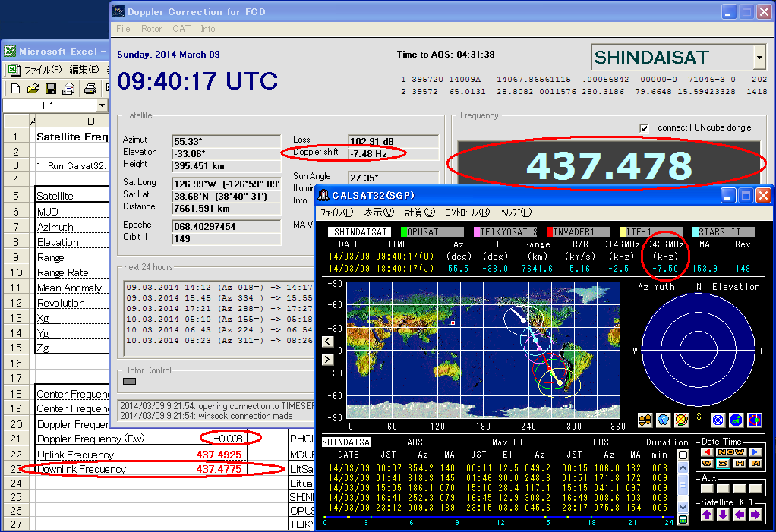Click the B1 Name Box field in Excel

(x=49, y=105)
